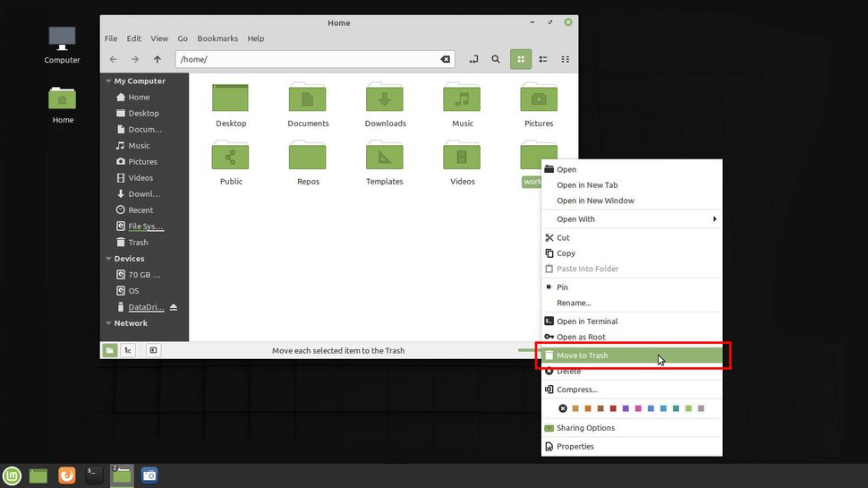
Task: Expand the Open With submenu
Action: tap(632, 218)
